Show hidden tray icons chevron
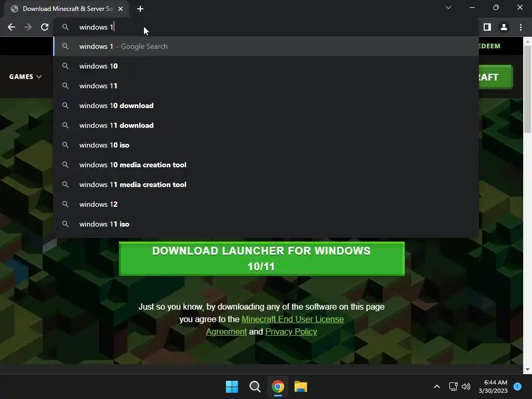This screenshot has height=399, width=532. [437, 387]
